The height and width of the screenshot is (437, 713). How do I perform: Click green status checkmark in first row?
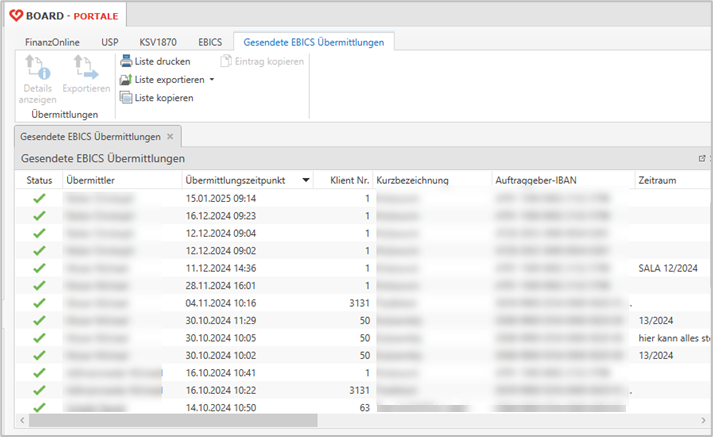click(x=40, y=198)
